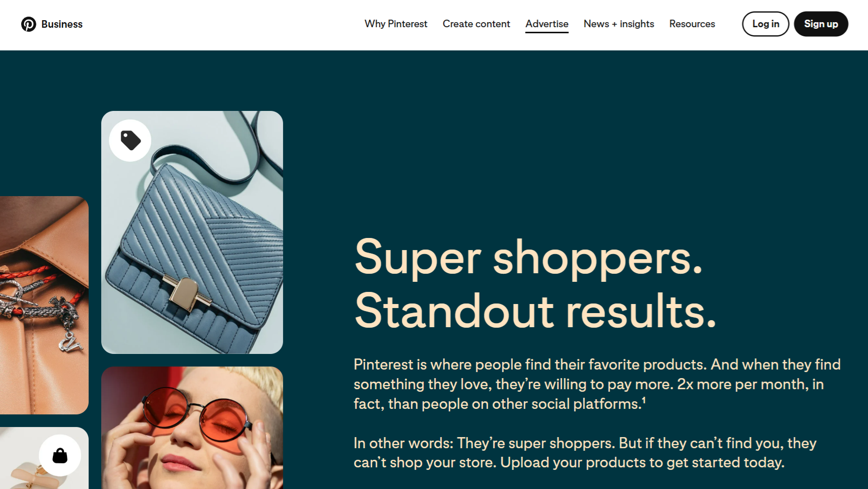868x489 pixels.
Task: Open News + insights
Action: [x=619, y=24]
